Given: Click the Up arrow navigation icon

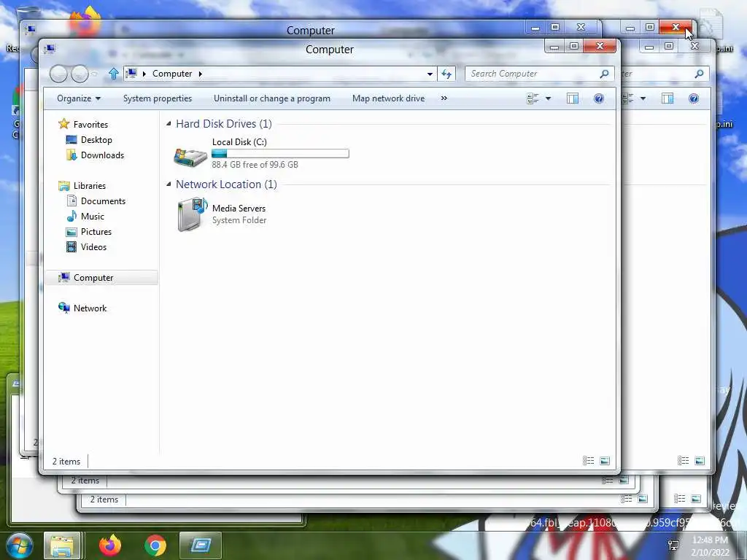Looking at the screenshot, I should (113, 74).
